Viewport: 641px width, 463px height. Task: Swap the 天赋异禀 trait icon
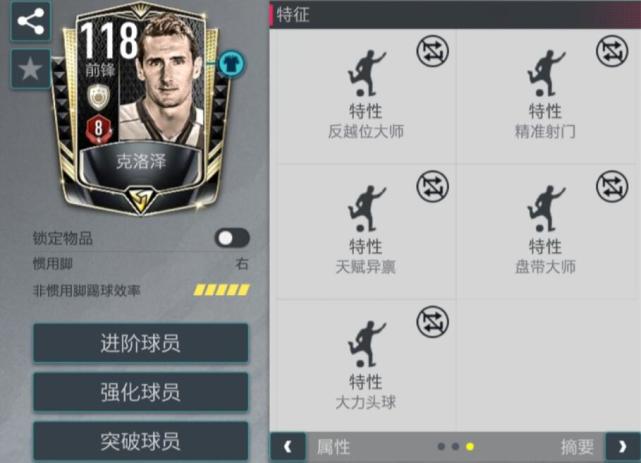(x=433, y=187)
